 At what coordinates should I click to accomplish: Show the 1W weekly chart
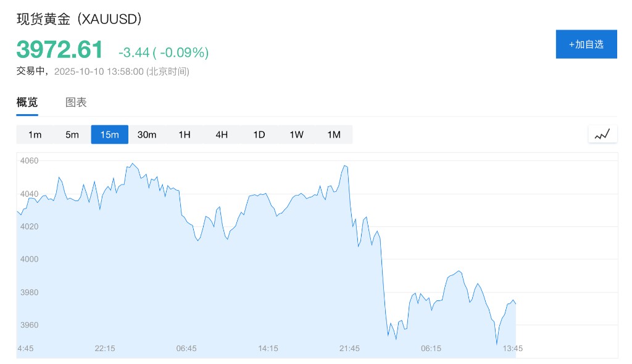296,134
